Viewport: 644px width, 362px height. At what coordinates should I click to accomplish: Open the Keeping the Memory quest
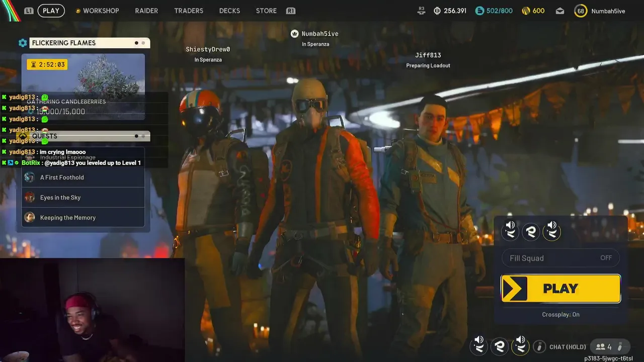(x=83, y=217)
